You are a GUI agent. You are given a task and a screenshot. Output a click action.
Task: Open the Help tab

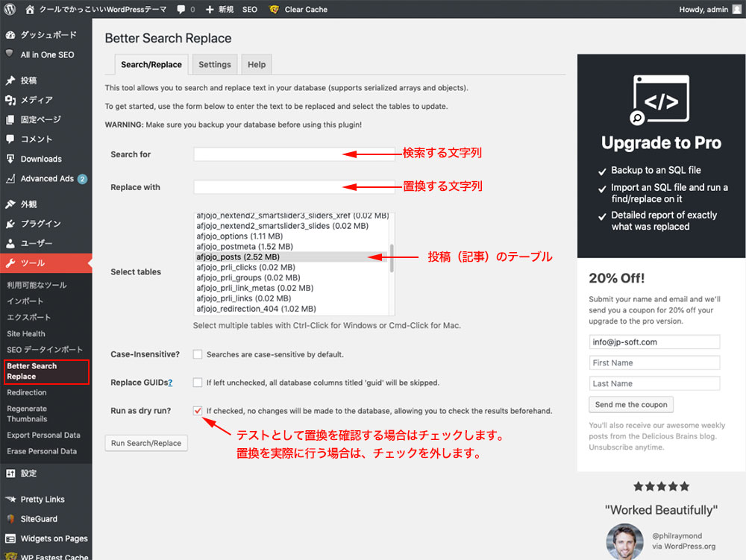click(257, 65)
